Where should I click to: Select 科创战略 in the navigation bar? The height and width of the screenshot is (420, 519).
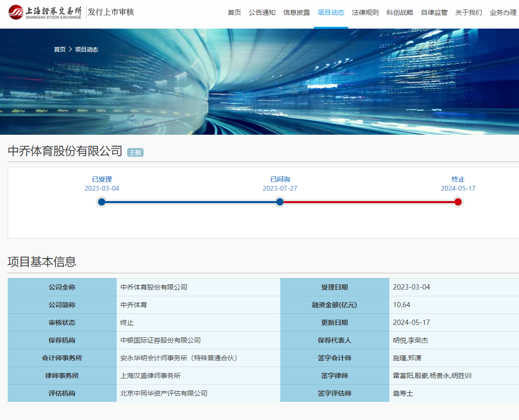[x=400, y=12]
